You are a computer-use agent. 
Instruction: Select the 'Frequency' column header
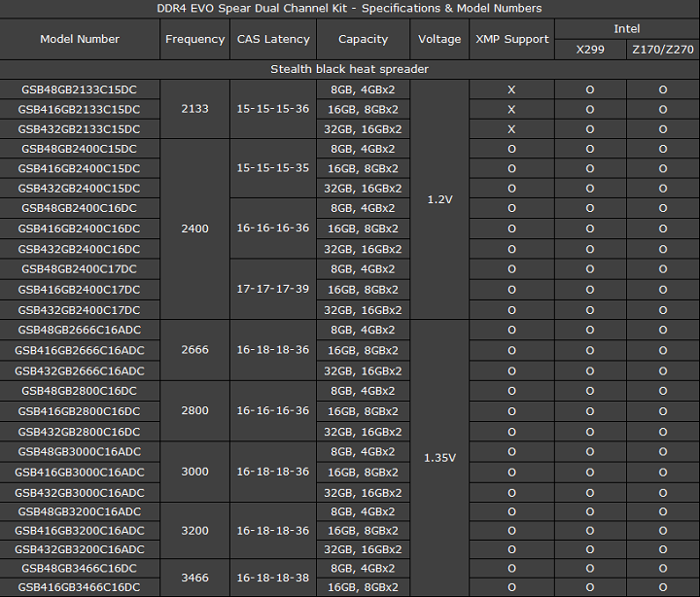click(x=195, y=39)
